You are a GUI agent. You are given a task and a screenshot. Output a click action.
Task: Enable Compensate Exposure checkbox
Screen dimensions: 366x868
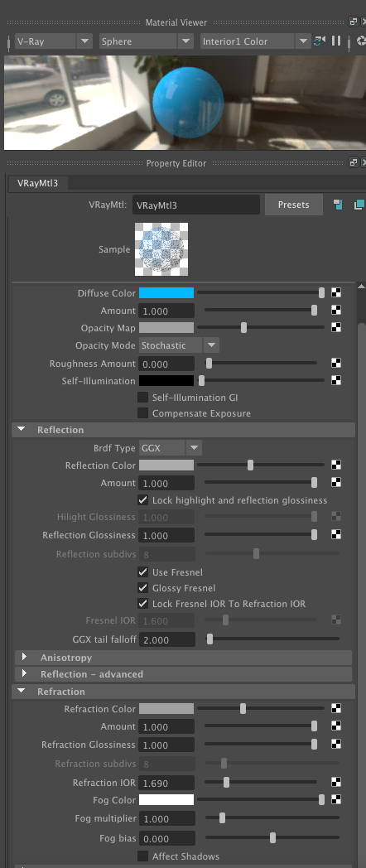[143, 413]
